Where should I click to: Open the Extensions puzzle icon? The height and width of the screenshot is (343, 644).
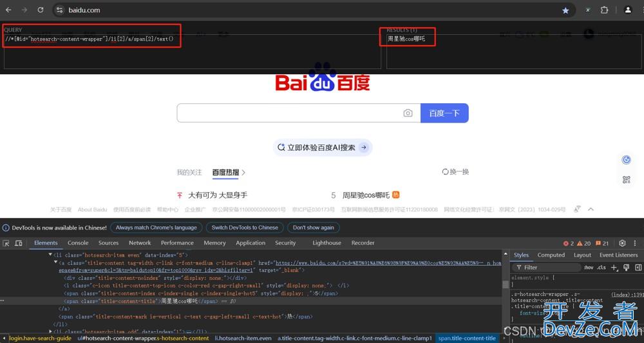pos(604,10)
